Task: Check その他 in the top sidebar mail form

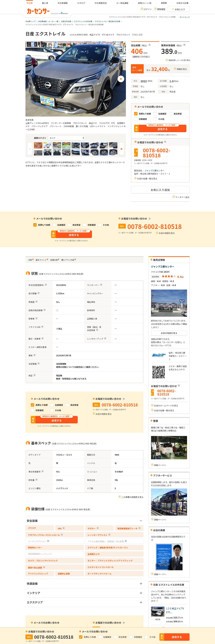Action: [x=155, y=119]
